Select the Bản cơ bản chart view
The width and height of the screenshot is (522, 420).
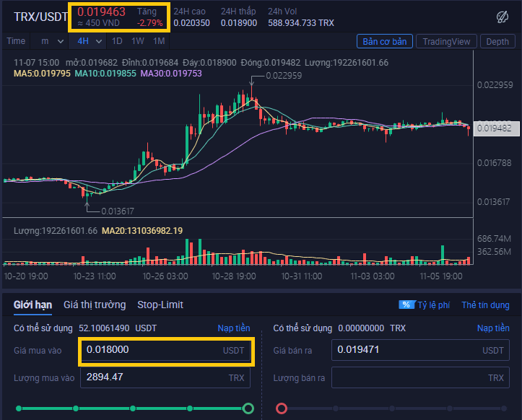click(x=385, y=42)
